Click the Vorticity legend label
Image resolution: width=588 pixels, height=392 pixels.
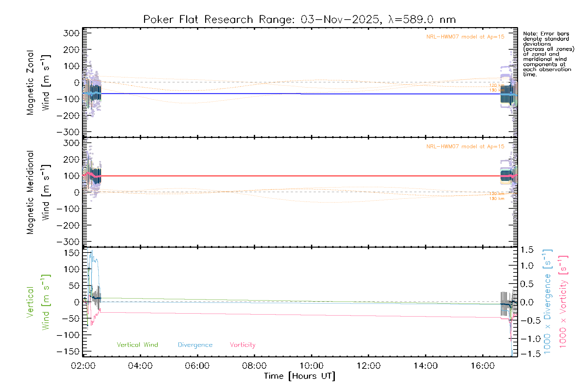pos(242,345)
